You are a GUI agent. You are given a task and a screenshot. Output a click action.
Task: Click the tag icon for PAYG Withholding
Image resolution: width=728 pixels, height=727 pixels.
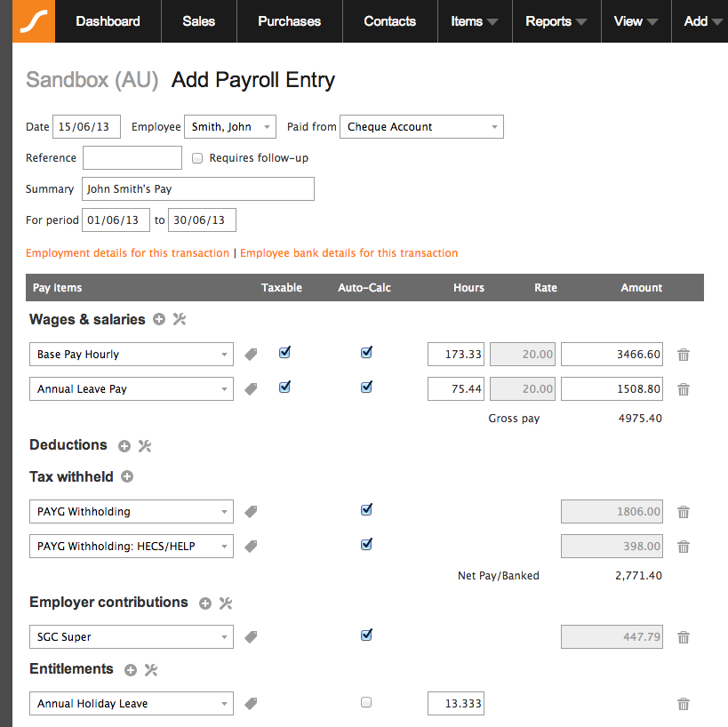(x=251, y=512)
